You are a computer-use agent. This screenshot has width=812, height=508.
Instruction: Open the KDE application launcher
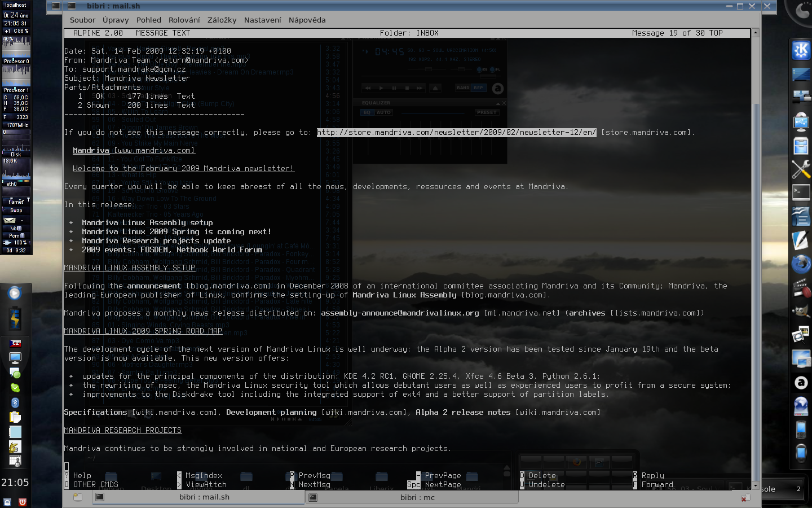(x=801, y=50)
